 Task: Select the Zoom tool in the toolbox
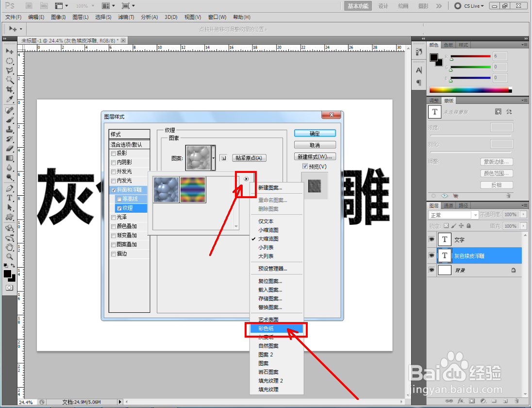tap(10, 256)
